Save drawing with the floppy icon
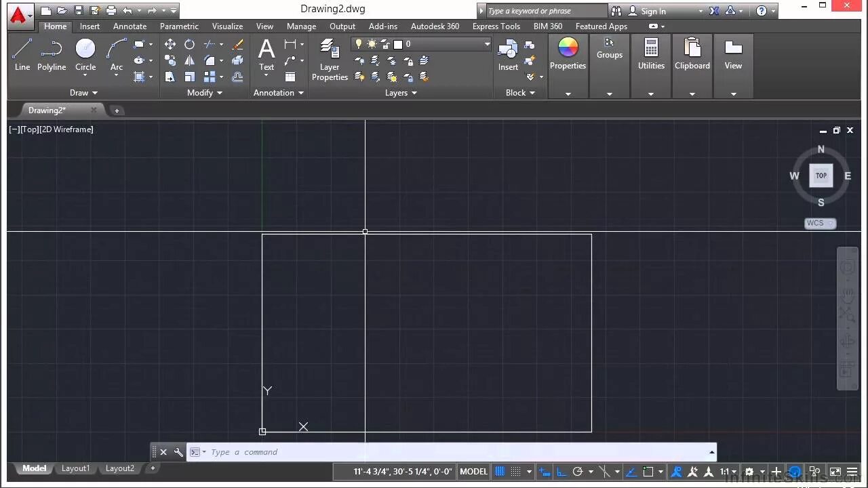 (79, 11)
